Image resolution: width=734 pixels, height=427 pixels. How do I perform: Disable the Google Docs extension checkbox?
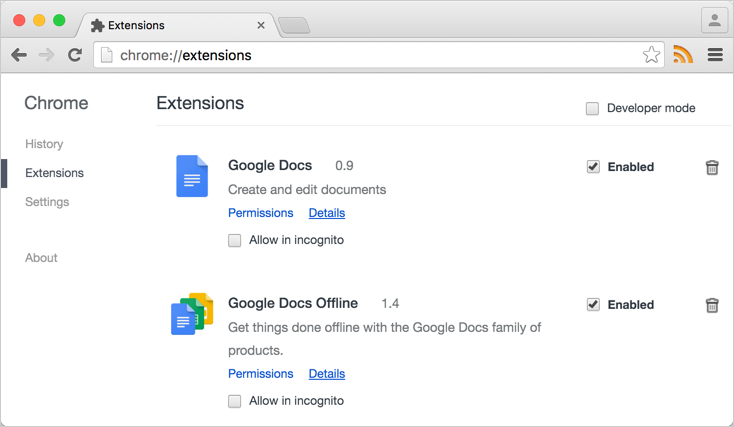coord(593,167)
